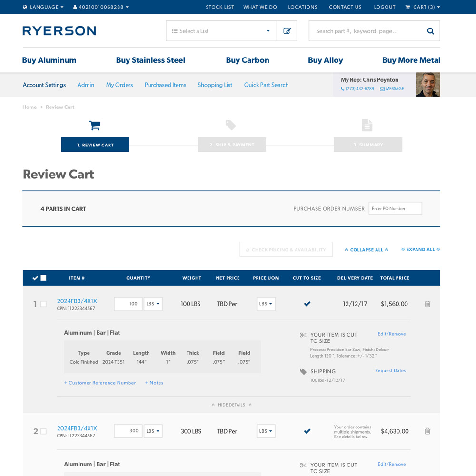Open Buy Stainless Steel menu
Screen dimensions: 476x476
pos(150,60)
